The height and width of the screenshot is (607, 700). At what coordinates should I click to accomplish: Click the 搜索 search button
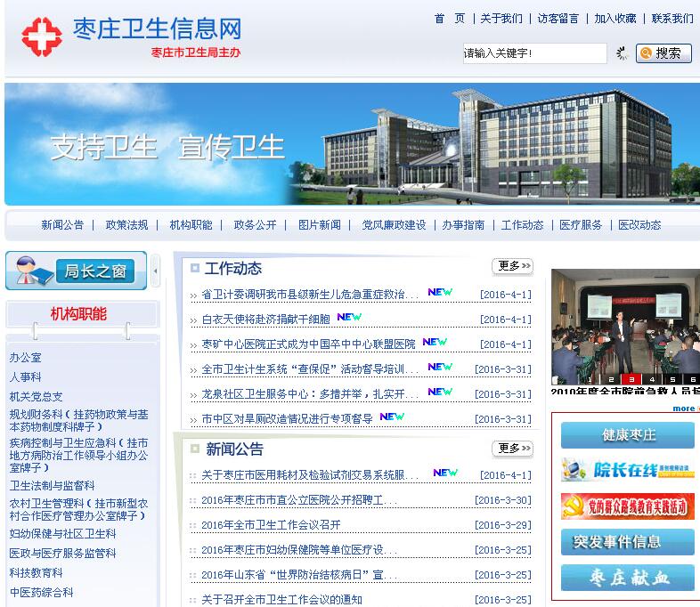point(663,53)
